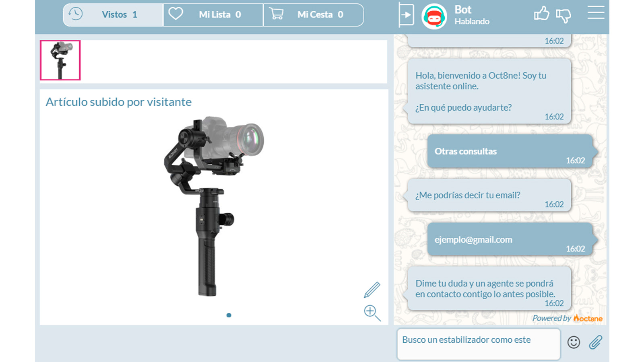
Task: Click the "Bot" agent name
Action: [x=463, y=10]
